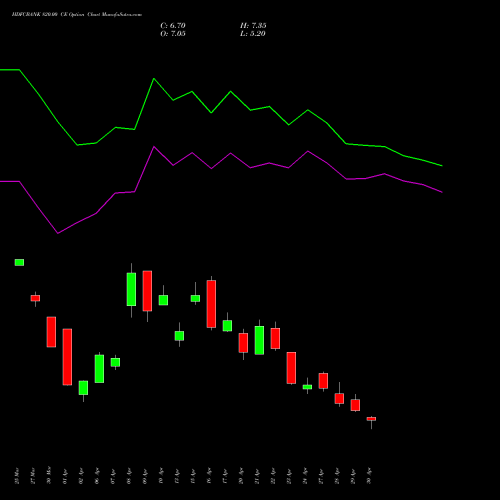Image resolution: width=500 pixels, height=500 pixels.
Task: Select the small green candle above 24 Apr
Action: pos(307,387)
